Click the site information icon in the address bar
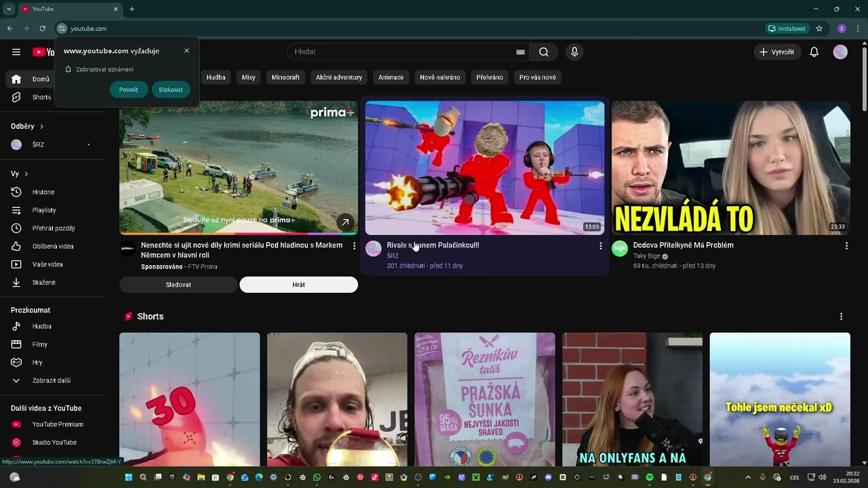868x488 pixels. click(x=62, y=28)
